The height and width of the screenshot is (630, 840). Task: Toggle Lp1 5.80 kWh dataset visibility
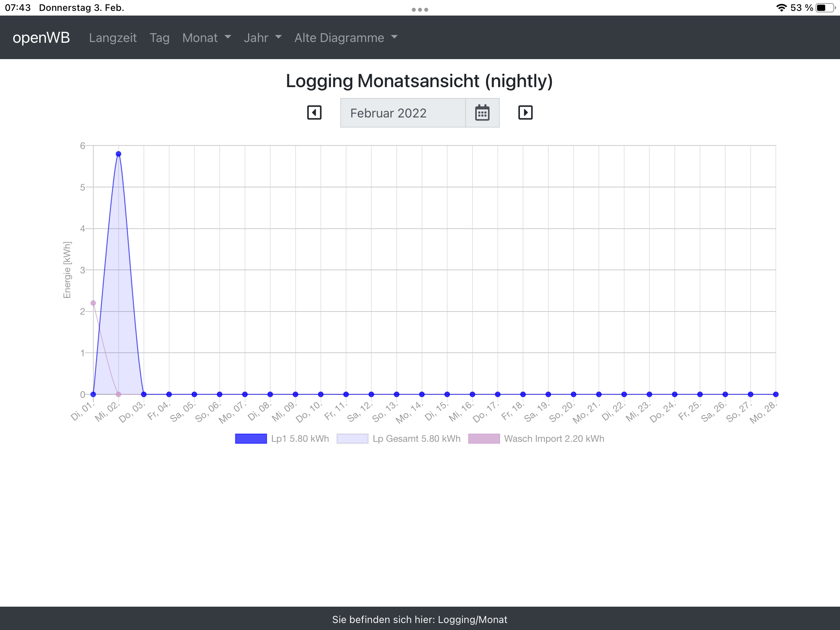(x=300, y=439)
